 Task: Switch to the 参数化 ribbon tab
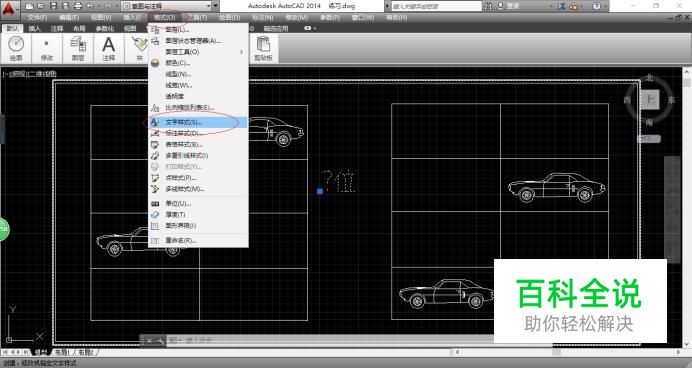point(105,29)
